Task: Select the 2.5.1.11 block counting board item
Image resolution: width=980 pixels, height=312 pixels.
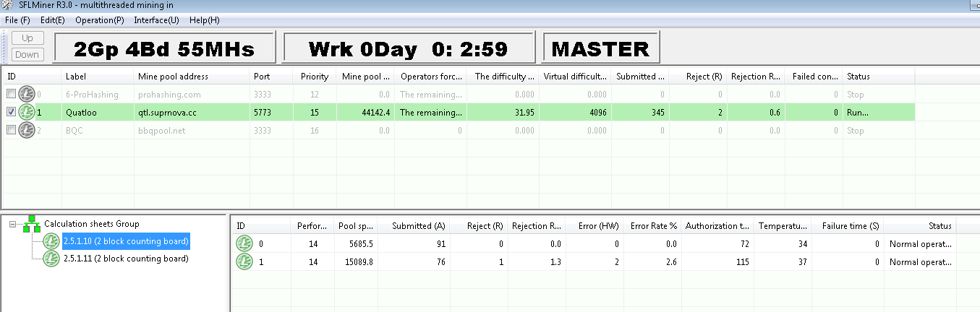Action: click(125, 259)
